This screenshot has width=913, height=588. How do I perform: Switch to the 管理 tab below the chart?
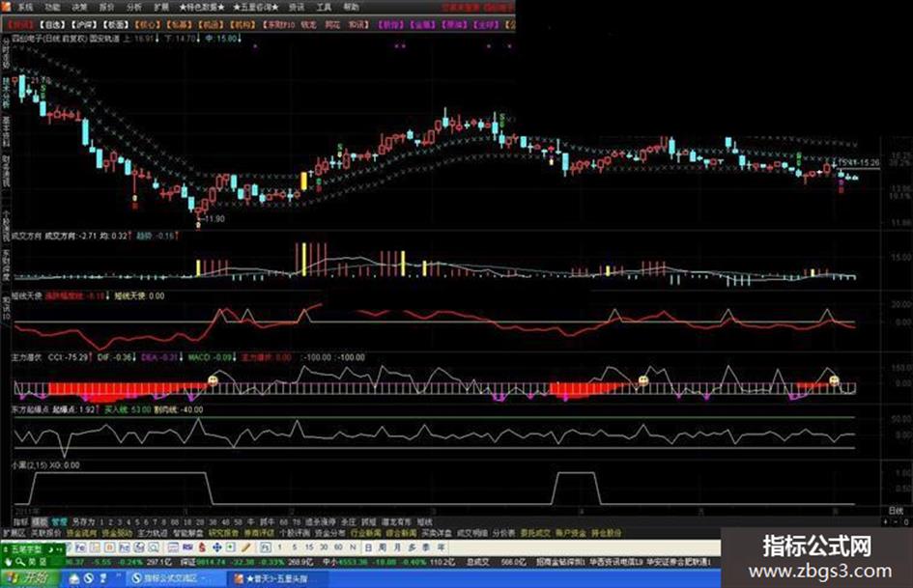click(59, 521)
